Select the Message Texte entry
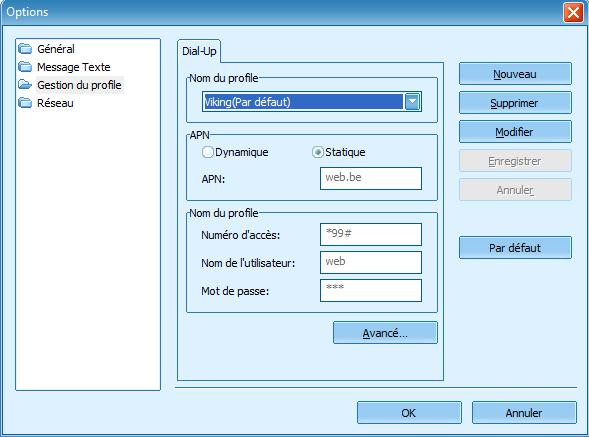The image size is (589, 437). coord(74,67)
